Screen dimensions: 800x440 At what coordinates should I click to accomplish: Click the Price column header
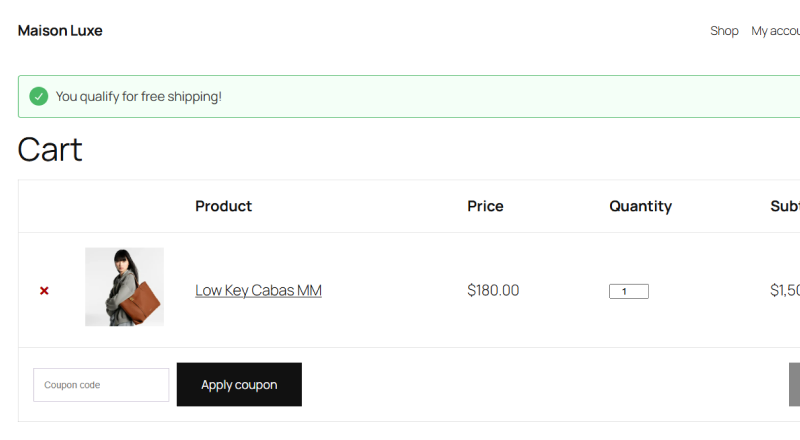click(x=485, y=206)
